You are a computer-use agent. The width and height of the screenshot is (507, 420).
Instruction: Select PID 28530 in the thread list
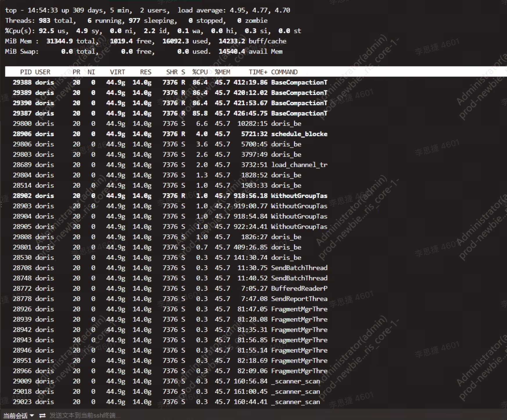pyautogui.click(x=22, y=257)
